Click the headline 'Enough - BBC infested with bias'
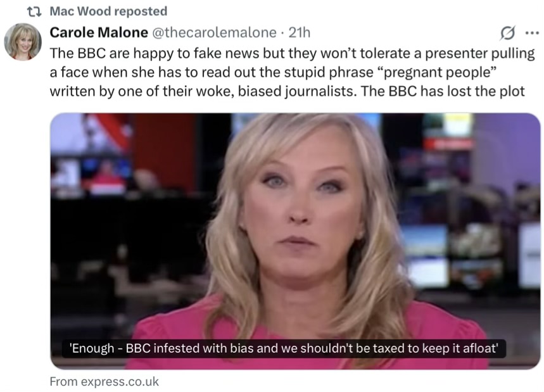 pyautogui.click(x=284, y=348)
